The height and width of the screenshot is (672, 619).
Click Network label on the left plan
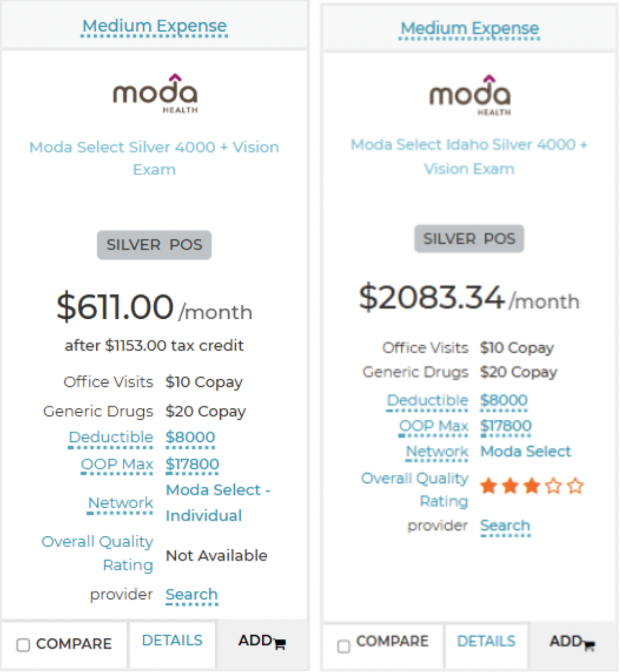click(121, 503)
